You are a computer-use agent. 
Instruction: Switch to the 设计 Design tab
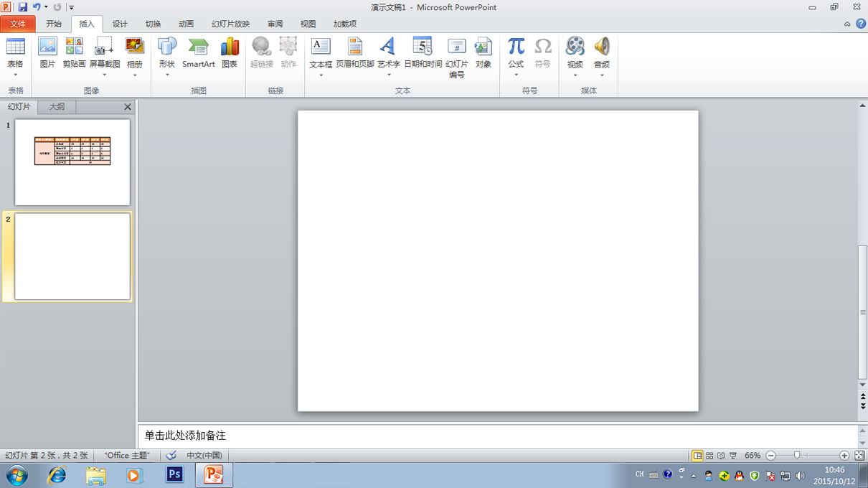[x=120, y=24]
